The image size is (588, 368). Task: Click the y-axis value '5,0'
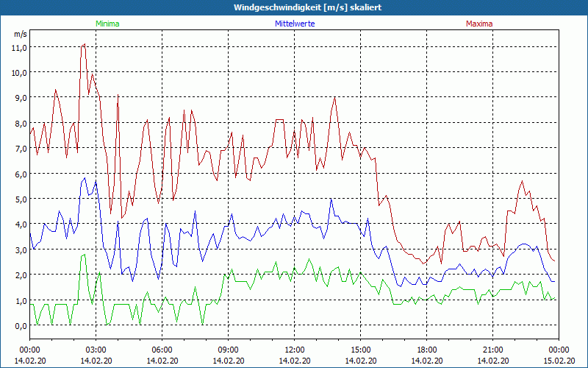pos(21,199)
